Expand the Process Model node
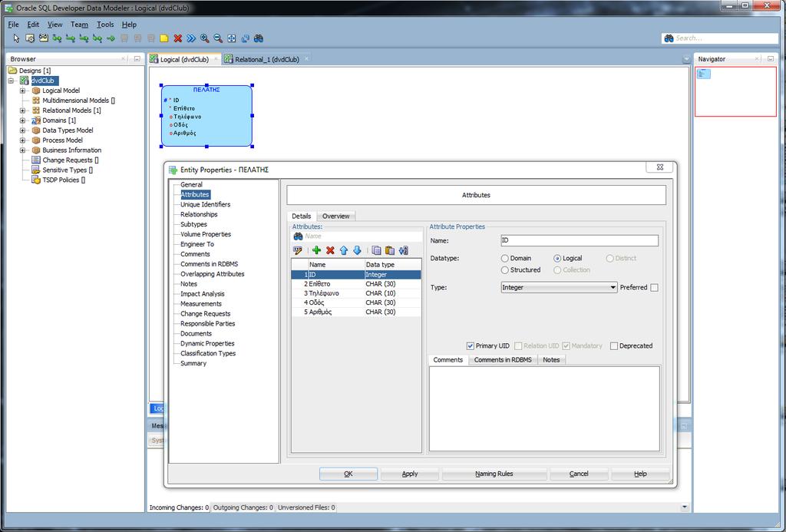Image resolution: width=786 pixels, height=532 pixels. point(22,140)
